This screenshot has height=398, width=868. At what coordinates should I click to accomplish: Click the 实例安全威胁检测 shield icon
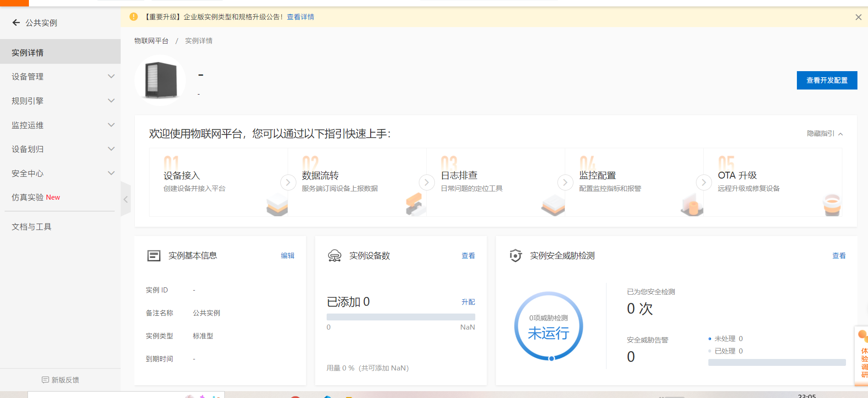pyautogui.click(x=516, y=256)
